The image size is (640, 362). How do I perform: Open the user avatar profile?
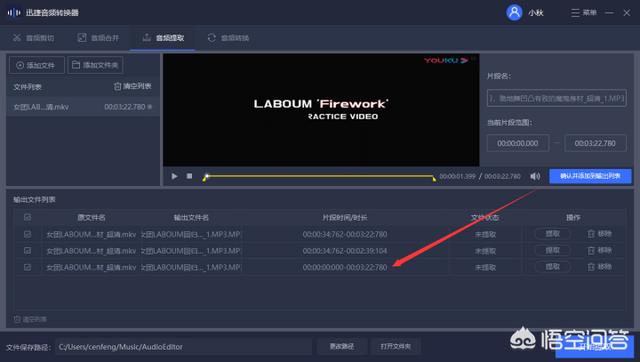point(514,13)
